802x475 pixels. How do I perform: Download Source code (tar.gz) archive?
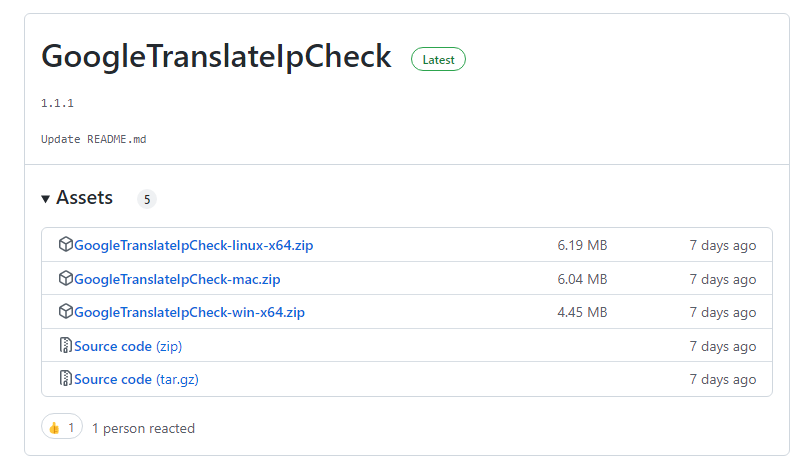(x=135, y=379)
